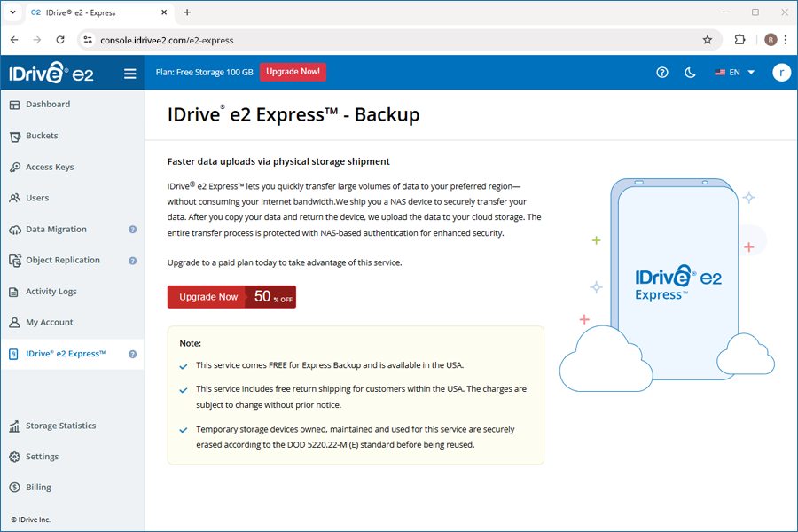Open the EN language dropdown
The height and width of the screenshot is (532, 798).
(734, 73)
